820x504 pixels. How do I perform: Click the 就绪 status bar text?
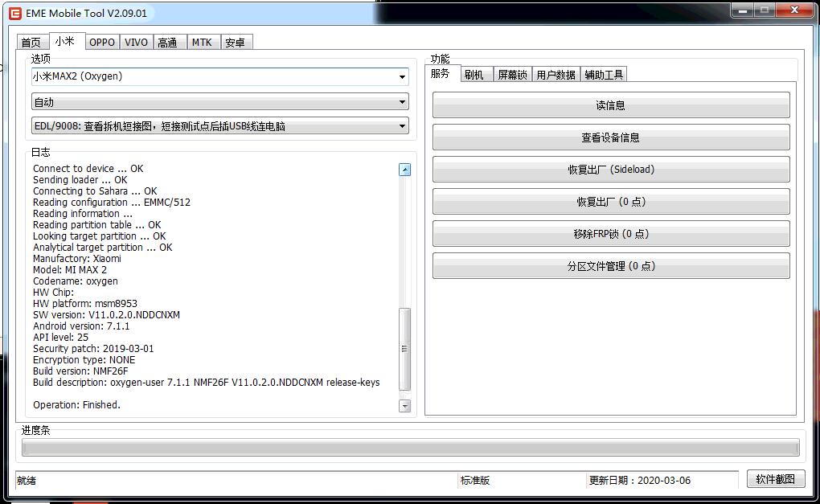[x=27, y=481]
